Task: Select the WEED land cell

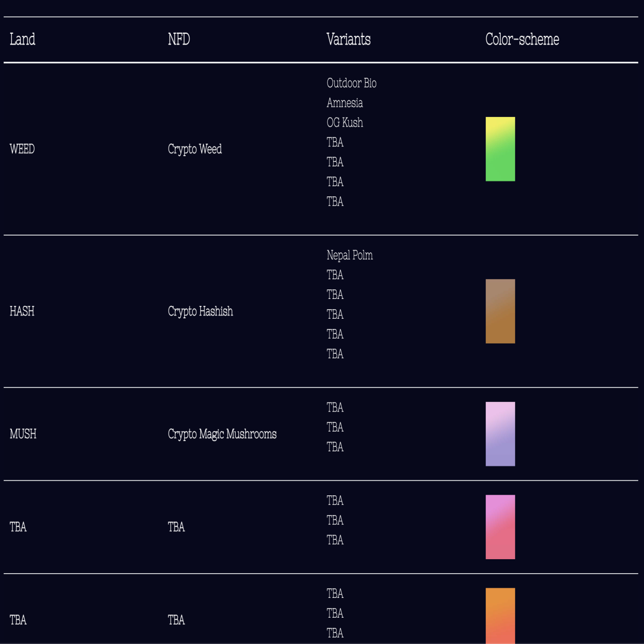Action: (22, 149)
